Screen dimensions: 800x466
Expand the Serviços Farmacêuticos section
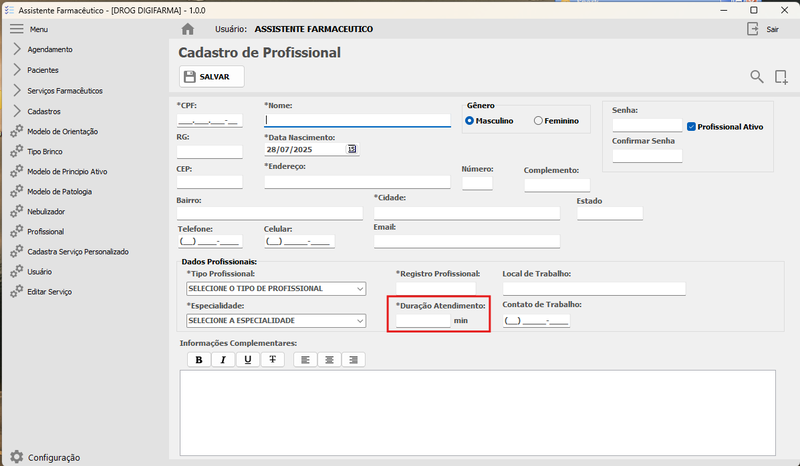tap(17, 90)
